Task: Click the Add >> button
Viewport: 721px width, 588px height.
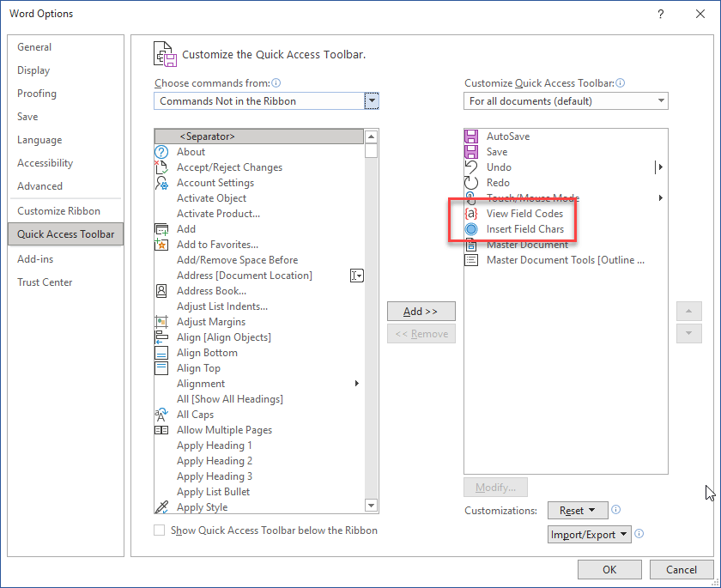Action: [x=421, y=312]
